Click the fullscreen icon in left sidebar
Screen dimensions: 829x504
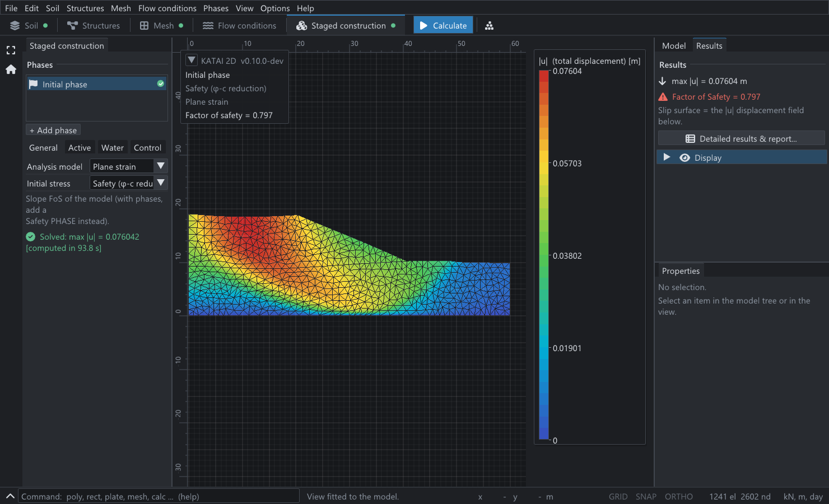11,50
